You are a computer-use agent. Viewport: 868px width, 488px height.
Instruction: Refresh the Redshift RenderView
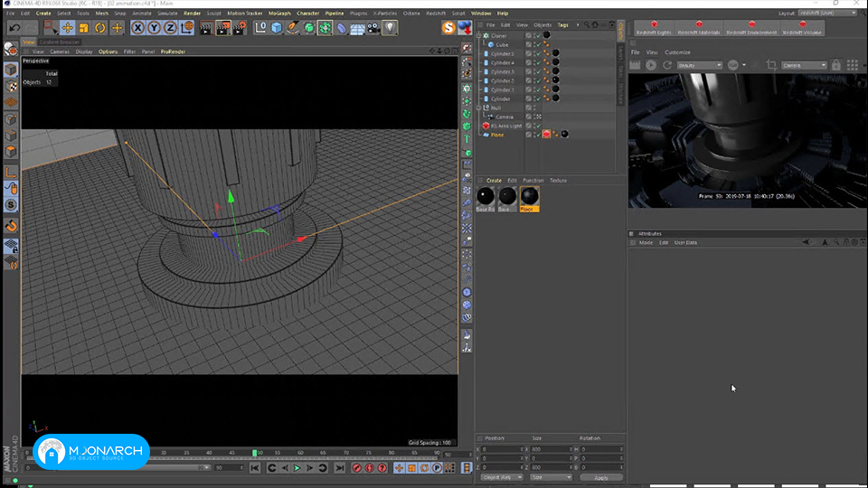(667, 65)
